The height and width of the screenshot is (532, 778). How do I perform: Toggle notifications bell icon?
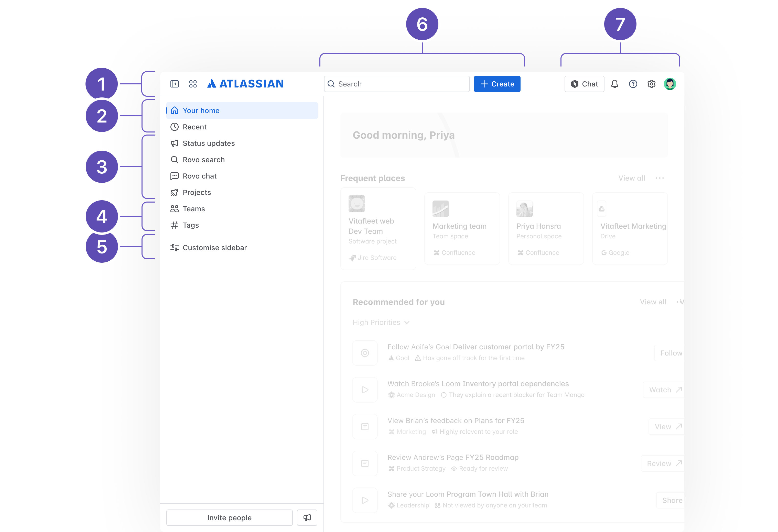(x=616, y=83)
